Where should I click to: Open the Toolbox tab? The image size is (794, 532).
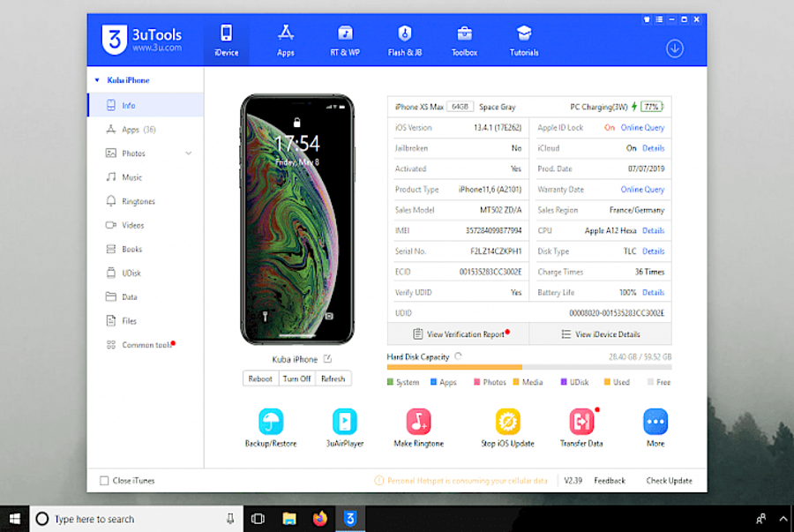pyautogui.click(x=464, y=41)
